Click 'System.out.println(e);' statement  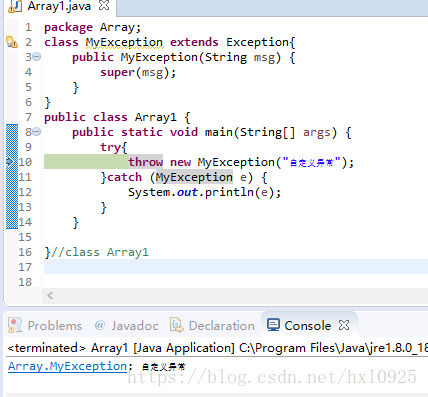(x=205, y=192)
